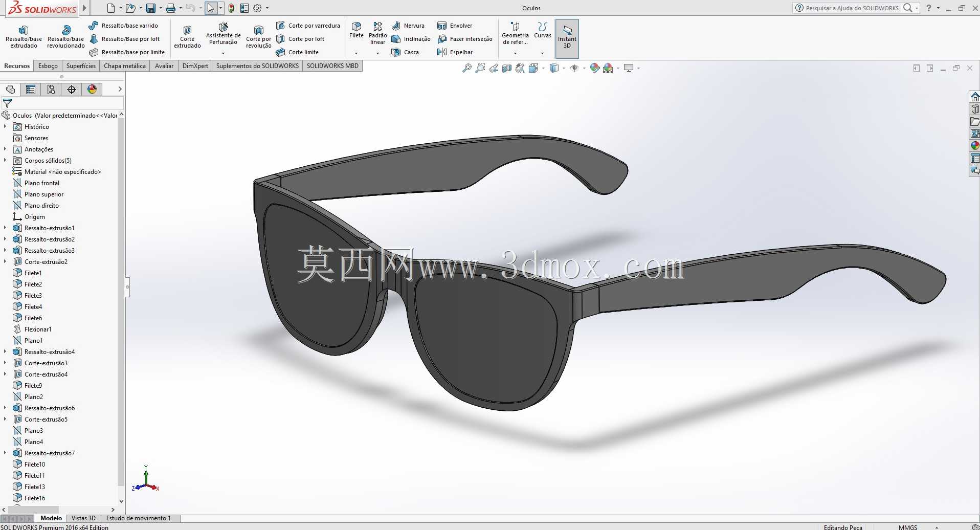Expand the Anotações tree item
Image resolution: width=980 pixels, height=530 pixels.
[5, 149]
